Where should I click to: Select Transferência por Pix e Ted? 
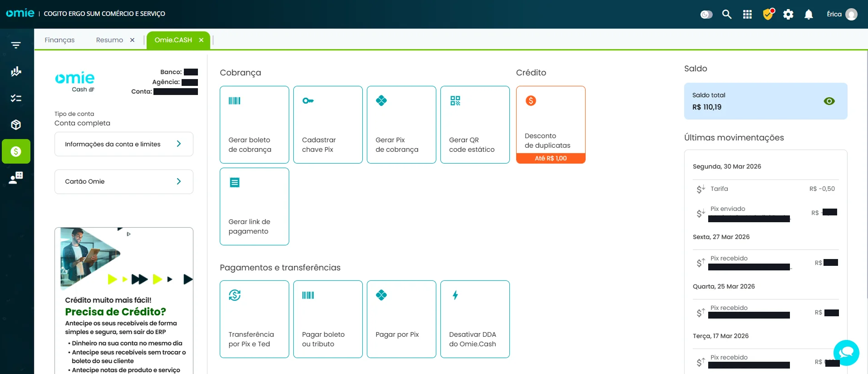254,319
